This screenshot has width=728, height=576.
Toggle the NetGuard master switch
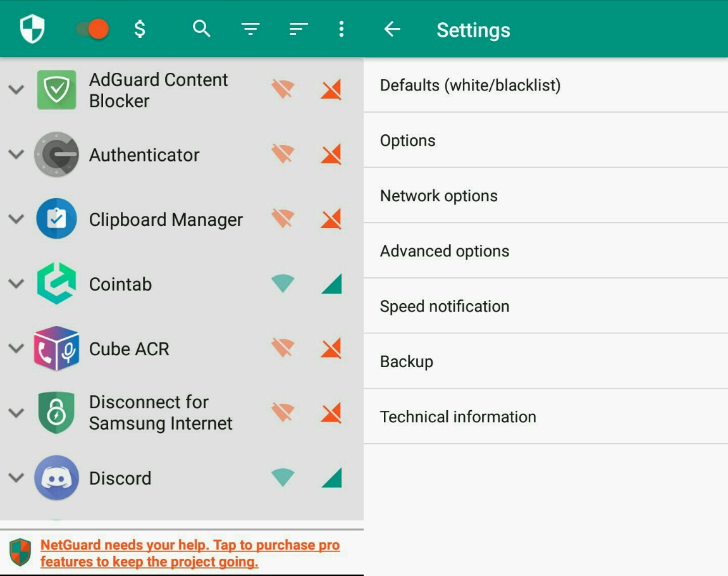pyautogui.click(x=93, y=29)
